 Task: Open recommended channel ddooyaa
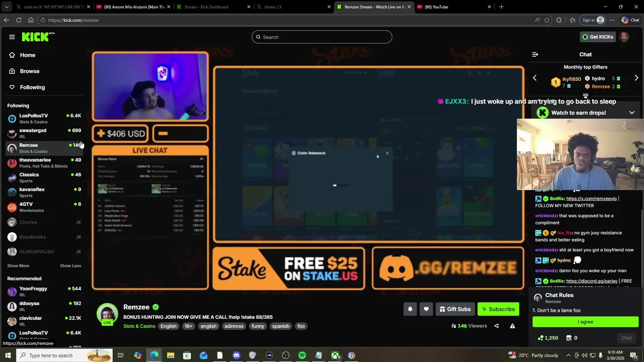[x=44, y=306]
